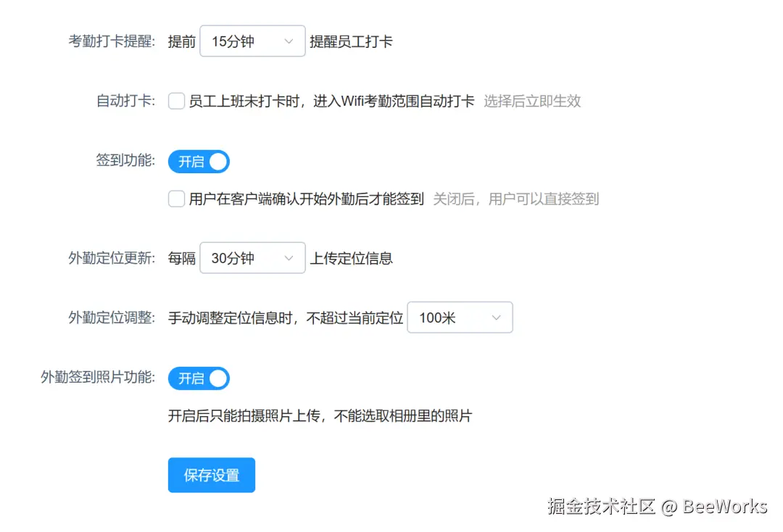Image resolution: width=783 pixels, height=532 pixels.
Task: Click the 开启 switch next to 签到功能
Action: (199, 161)
